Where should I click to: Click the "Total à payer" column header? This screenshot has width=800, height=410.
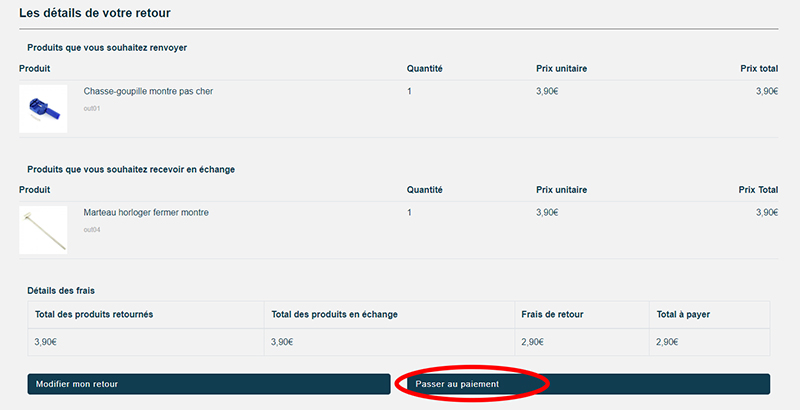(x=683, y=315)
